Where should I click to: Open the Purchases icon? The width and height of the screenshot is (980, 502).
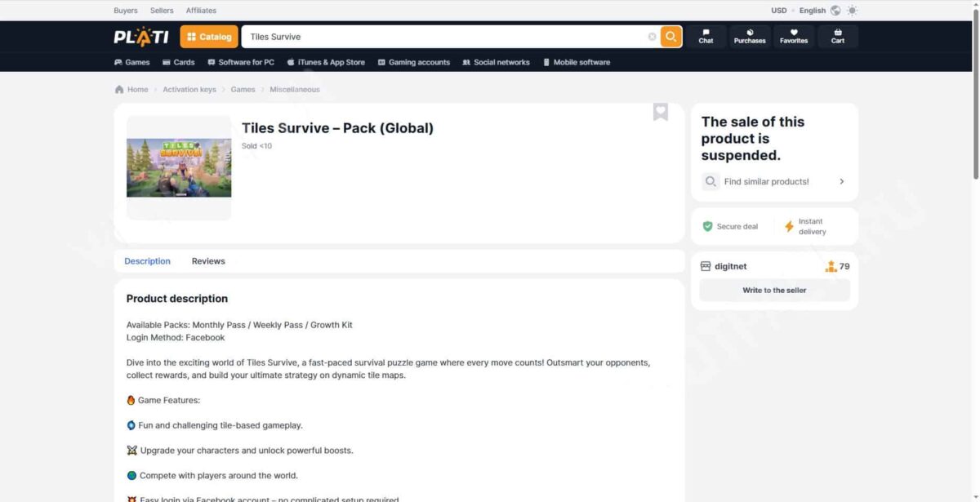[750, 37]
